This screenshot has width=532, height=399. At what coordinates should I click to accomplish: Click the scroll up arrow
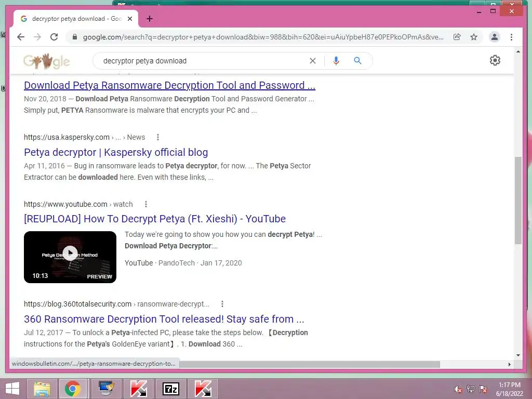coord(518,51)
